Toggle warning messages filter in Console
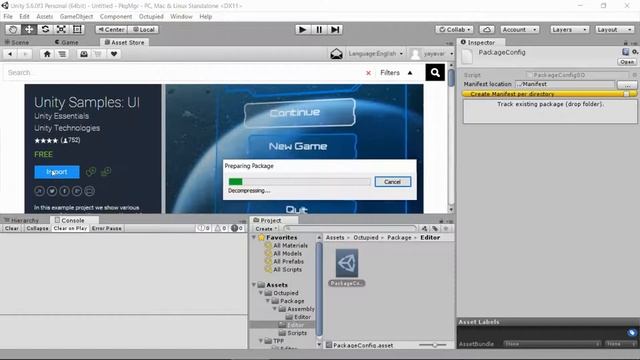The width and height of the screenshot is (640, 360). [220, 228]
